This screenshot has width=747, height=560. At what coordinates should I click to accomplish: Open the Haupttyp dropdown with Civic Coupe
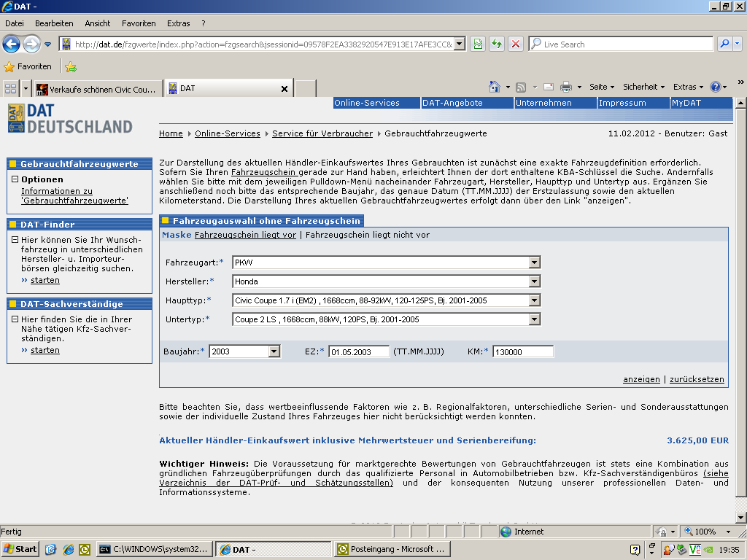tap(387, 300)
